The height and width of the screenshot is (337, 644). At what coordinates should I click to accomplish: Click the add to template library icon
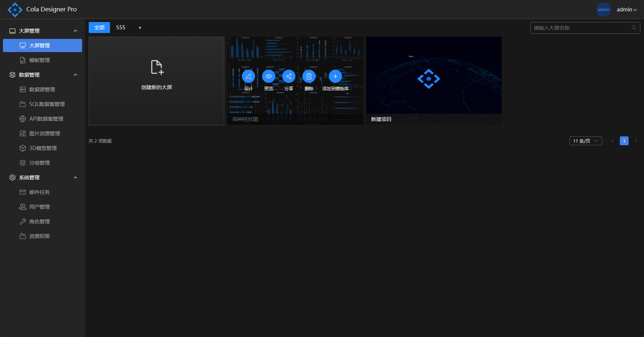click(335, 76)
